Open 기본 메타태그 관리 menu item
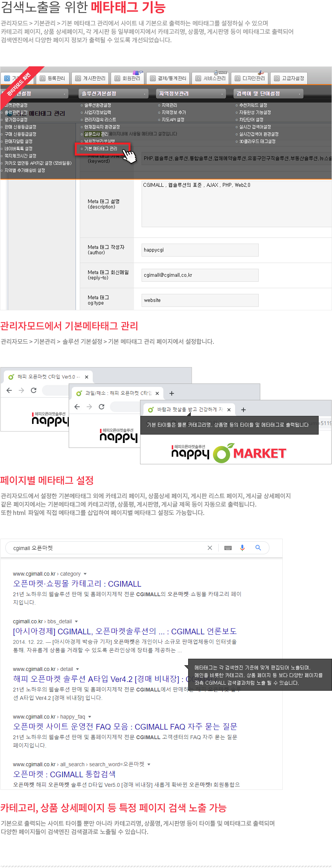 pos(101,149)
